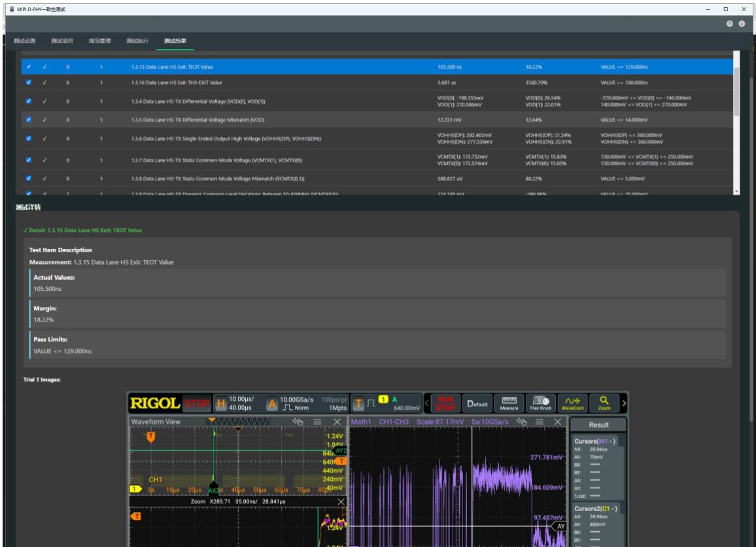This screenshot has width=756, height=547.
Task: Click the VALUE >= 100.000ns limit cell
Action: [624, 82]
